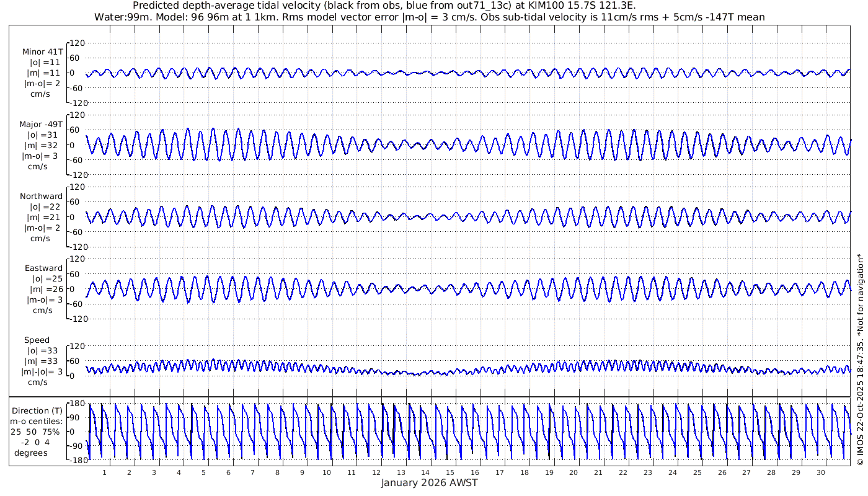Click day 20 on the time axis

pyautogui.click(x=573, y=472)
